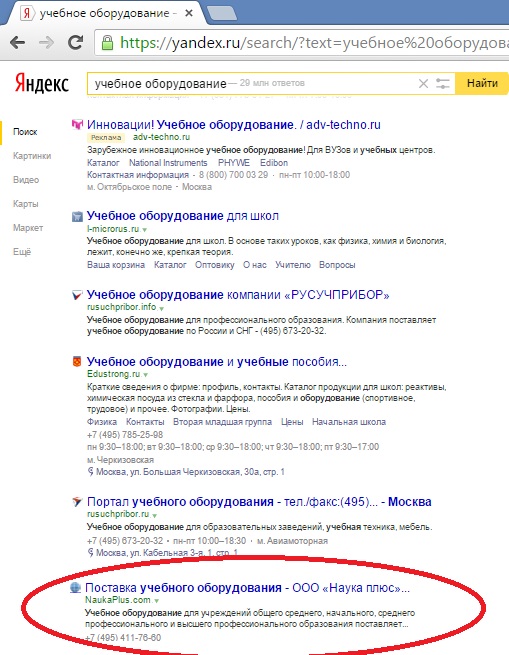
Task: Click address Большая Черкизовская, 30а link
Action: (x=190, y=472)
